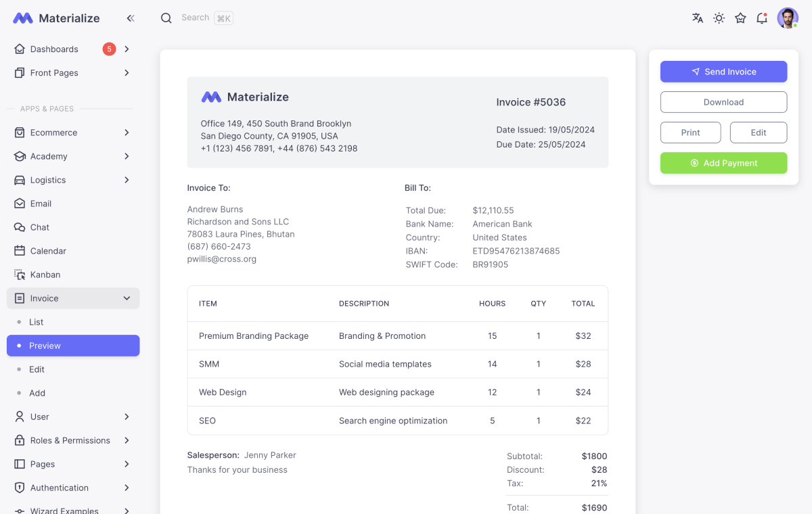Screen dimensions: 812x514
Task: Open the Email app in sidebar
Action: coord(42,203)
